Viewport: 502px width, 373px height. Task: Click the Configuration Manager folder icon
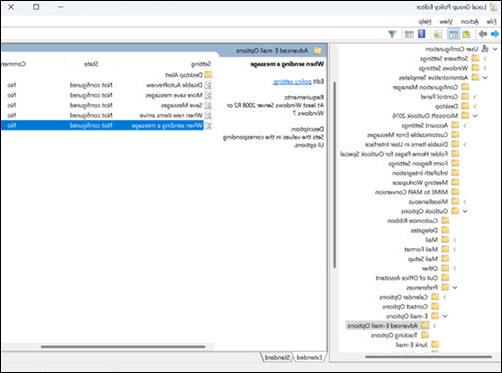tap(465, 87)
